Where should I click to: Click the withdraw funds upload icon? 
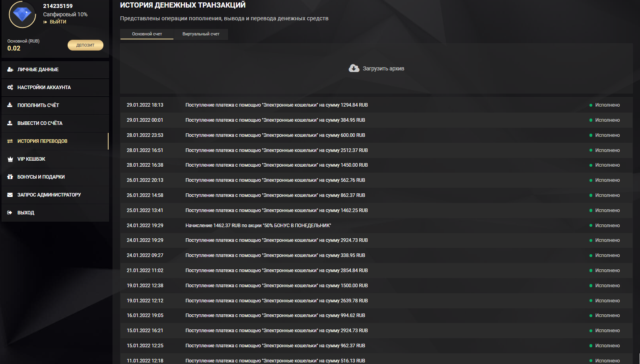(x=10, y=123)
